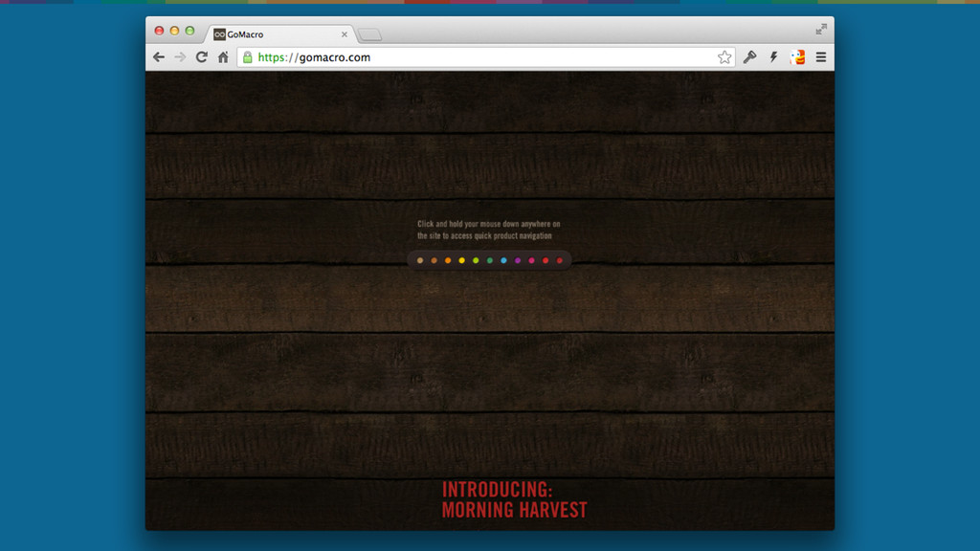Open a new tab button
The width and height of the screenshot is (980, 551).
(370, 35)
